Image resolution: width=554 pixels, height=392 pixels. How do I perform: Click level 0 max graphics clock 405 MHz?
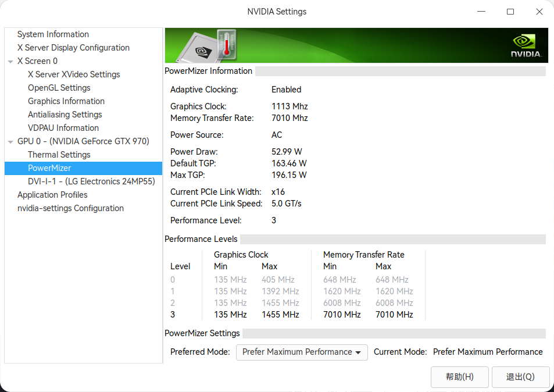[278, 280]
